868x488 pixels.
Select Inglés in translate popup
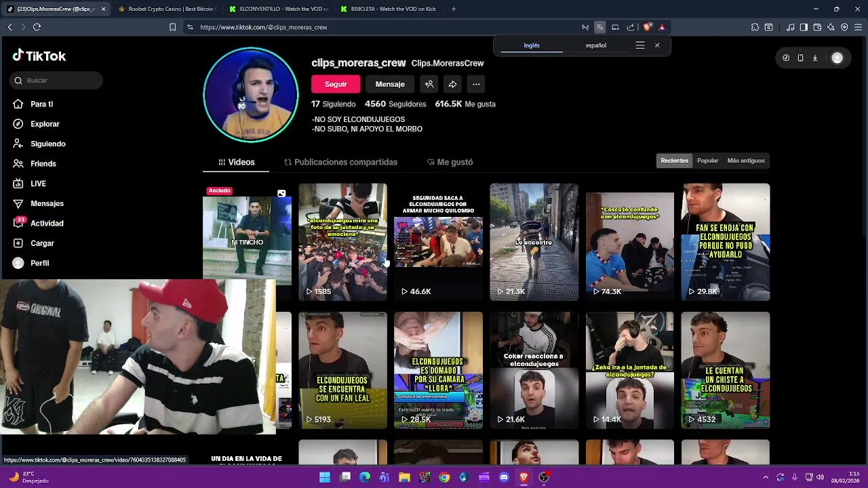tap(532, 45)
